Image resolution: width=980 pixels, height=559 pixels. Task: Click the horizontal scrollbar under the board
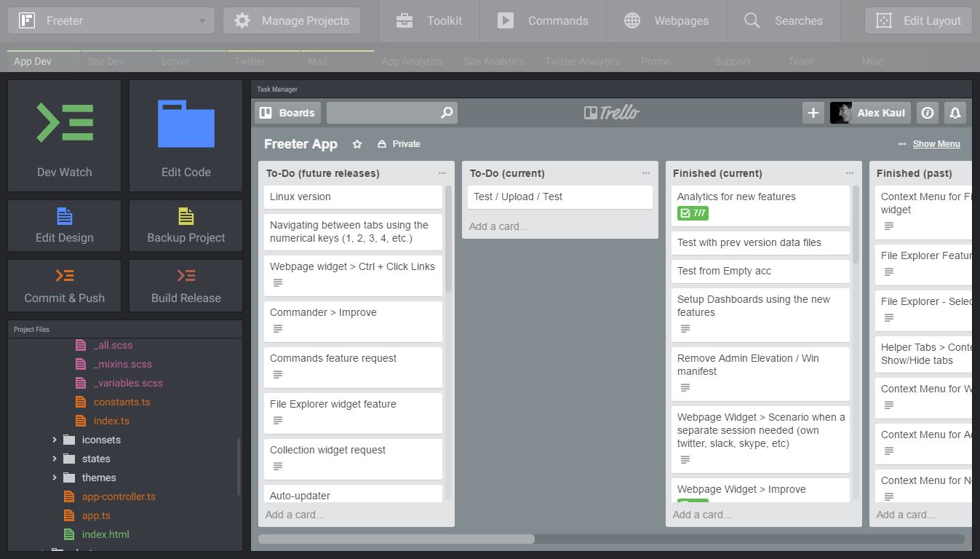coord(397,539)
